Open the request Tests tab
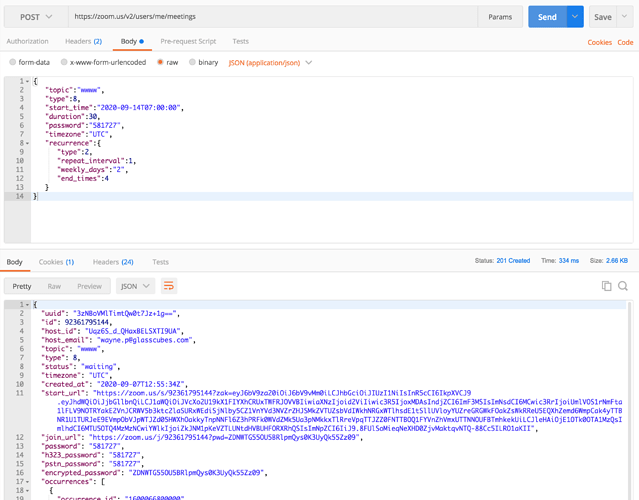The width and height of the screenshot is (639, 500). pyautogui.click(x=240, y=41)
